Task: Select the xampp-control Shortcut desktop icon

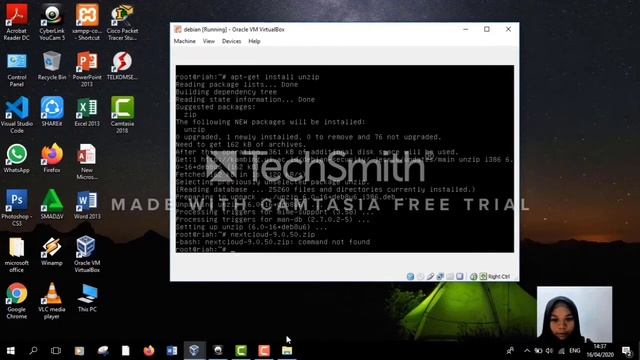Action: point(87,22)
